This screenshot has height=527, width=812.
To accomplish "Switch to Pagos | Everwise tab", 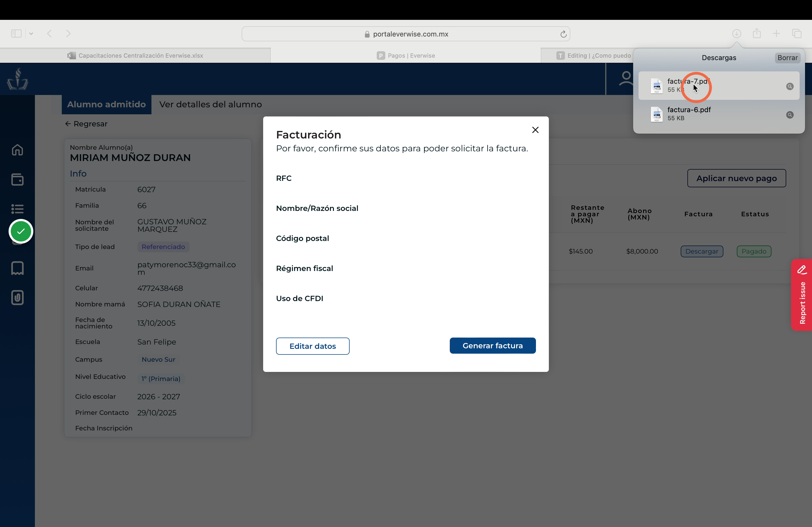I will (406, 56).
